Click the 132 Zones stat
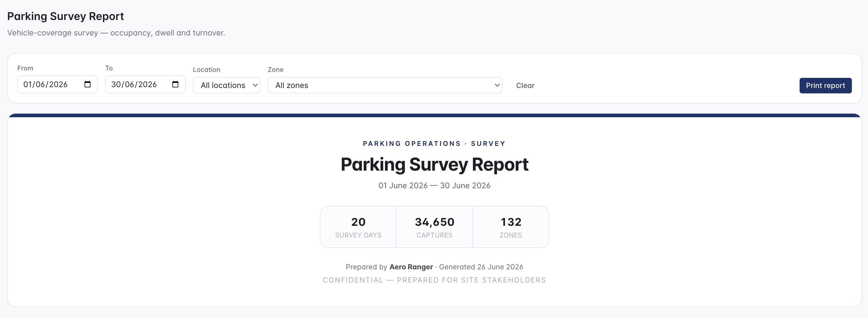 click(511, 227)
